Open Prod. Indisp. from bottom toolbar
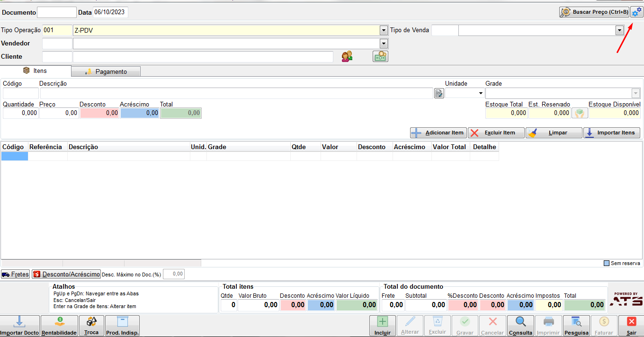 [122, 326]
